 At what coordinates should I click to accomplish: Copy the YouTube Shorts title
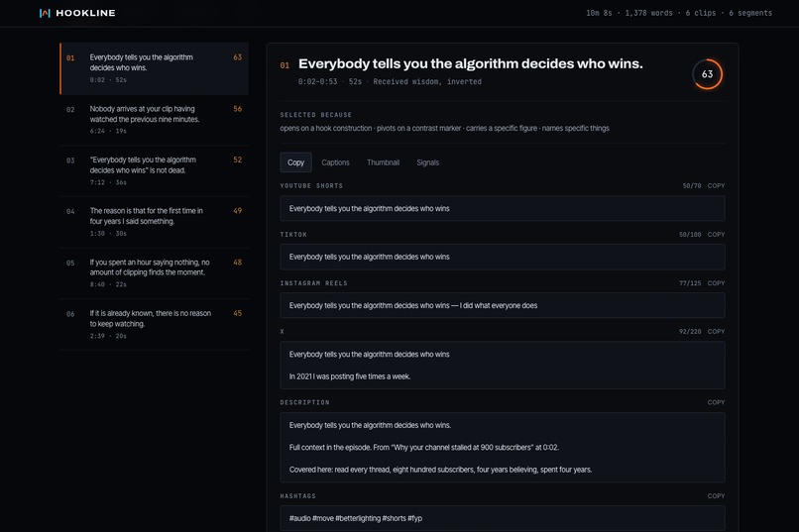716,186
